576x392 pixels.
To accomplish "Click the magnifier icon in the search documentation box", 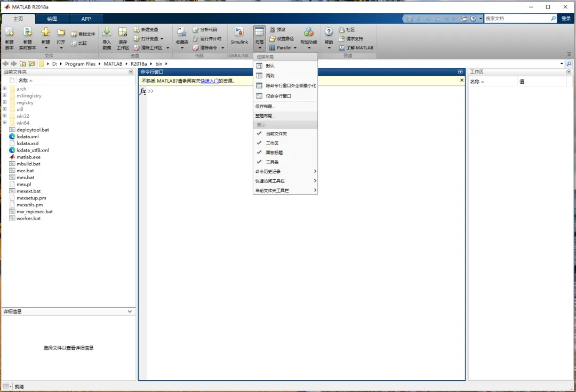I will pos(553,18).
